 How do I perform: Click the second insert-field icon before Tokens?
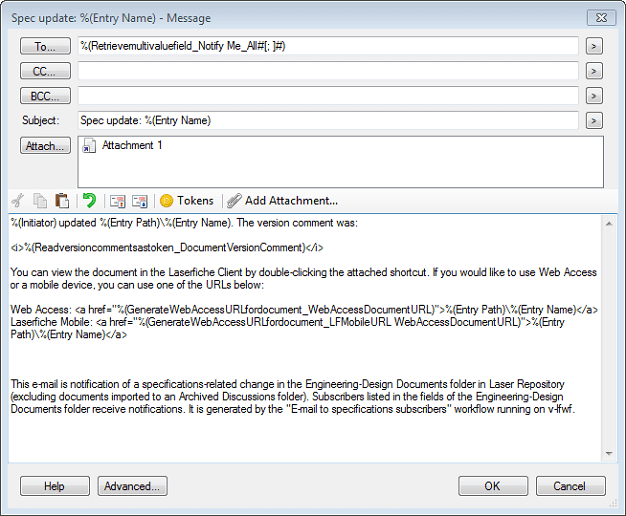coord(140,201)
